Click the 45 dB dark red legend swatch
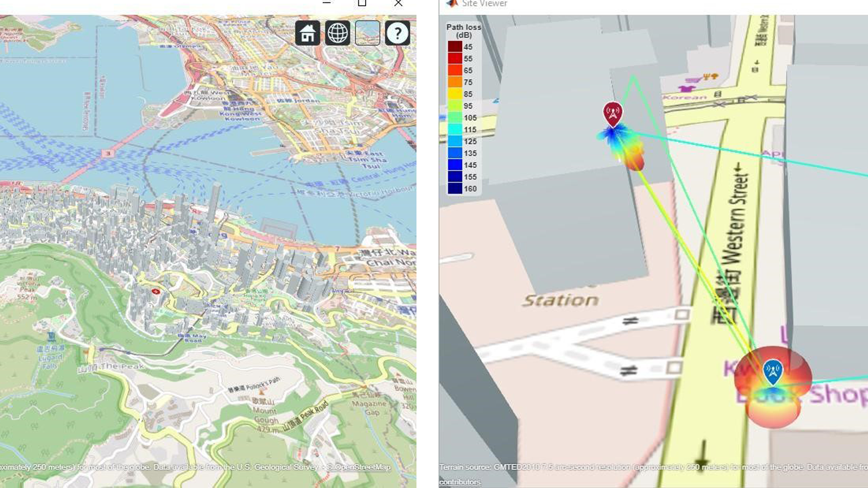This screenshot has width=868, height=488. tap(455, 47)
